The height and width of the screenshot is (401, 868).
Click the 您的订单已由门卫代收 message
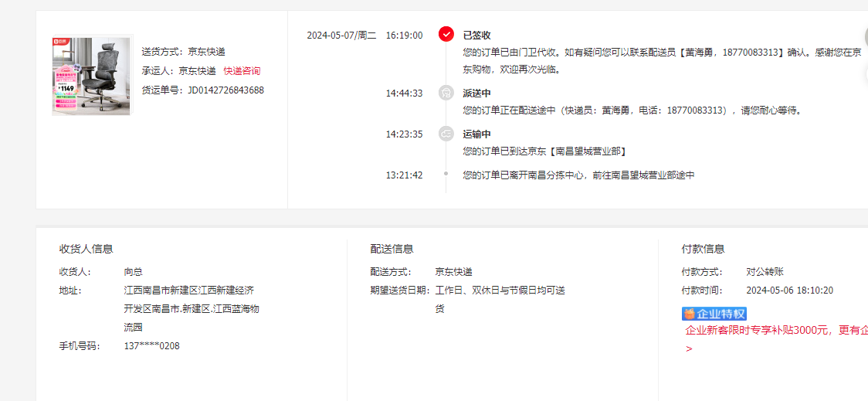click(x=662, y=61)
